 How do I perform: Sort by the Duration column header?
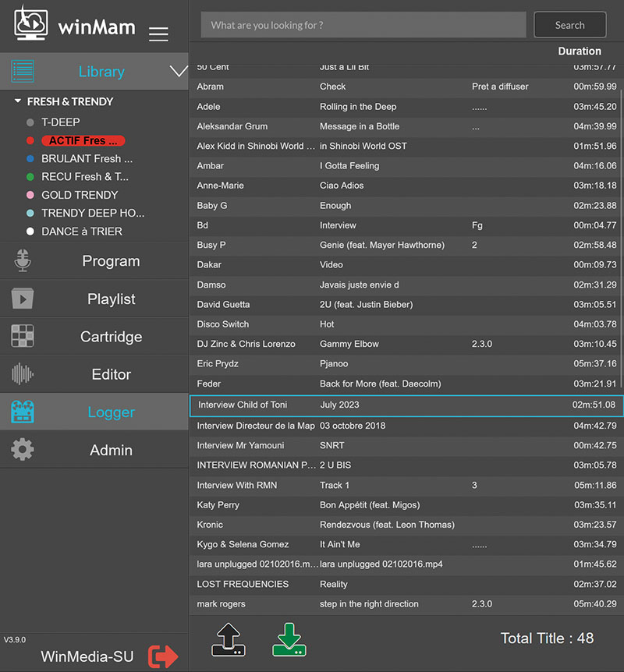pos(579,51)
